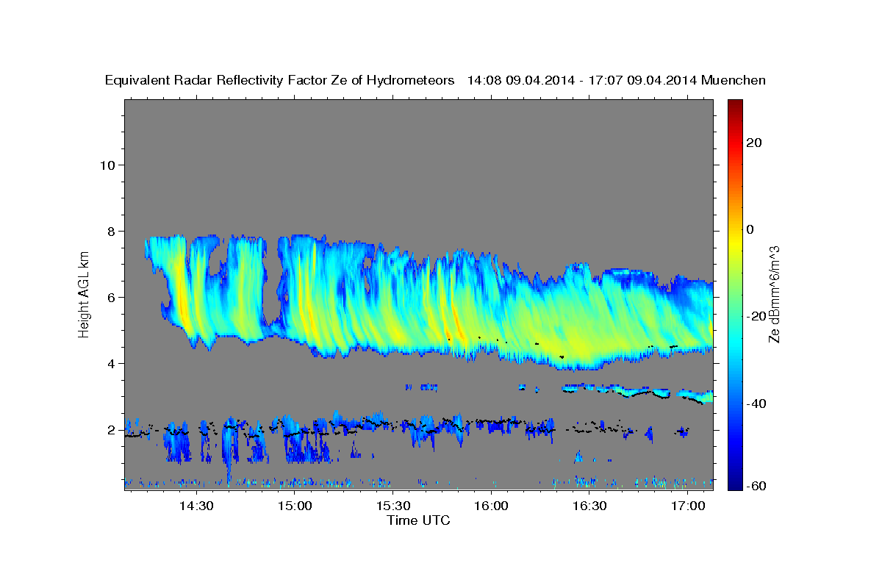Screen dimensions: 882x588
Task: Click the '0' colorbar tick label
Action: [x=750, y=229]
